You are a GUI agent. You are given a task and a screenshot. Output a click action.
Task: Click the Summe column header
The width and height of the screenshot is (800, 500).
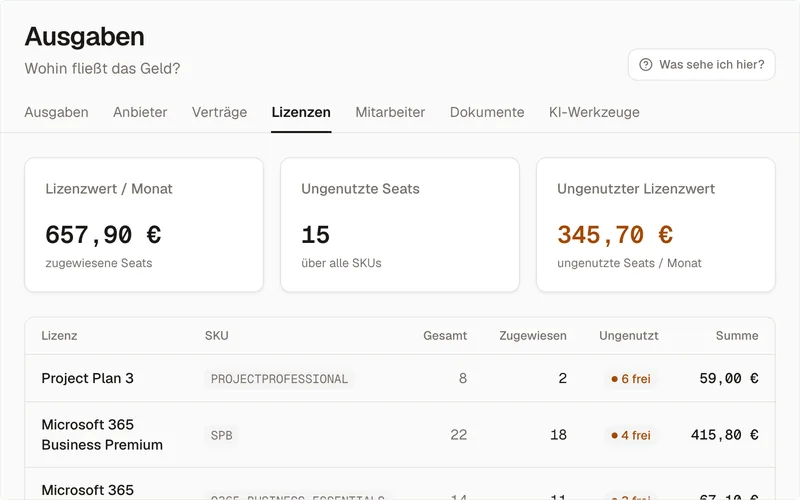click(737, 336)
